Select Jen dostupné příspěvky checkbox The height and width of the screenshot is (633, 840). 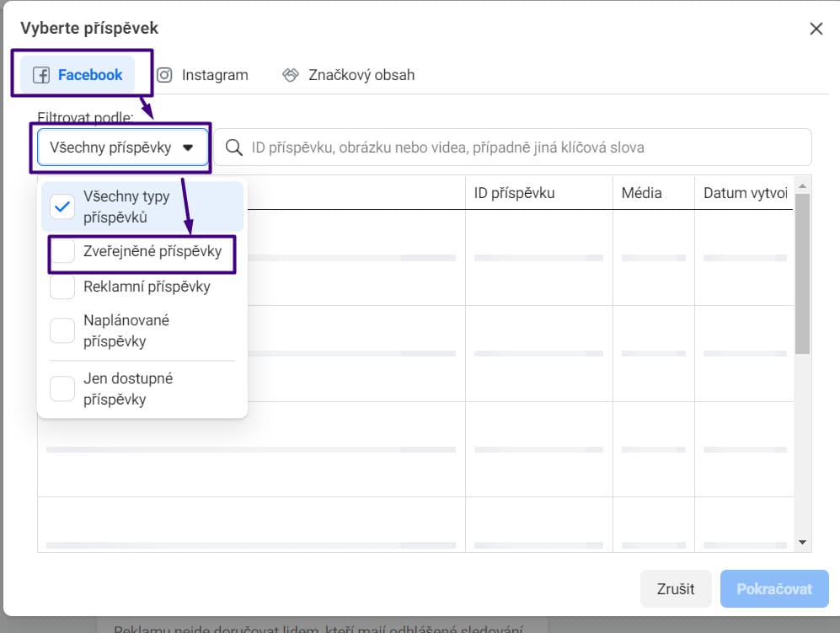click(x=62, y=389)
